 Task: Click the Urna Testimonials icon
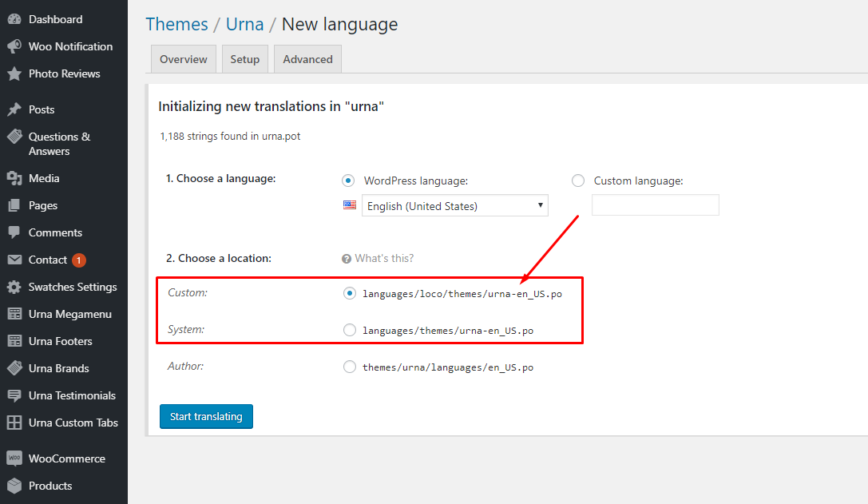click(14, 395)
